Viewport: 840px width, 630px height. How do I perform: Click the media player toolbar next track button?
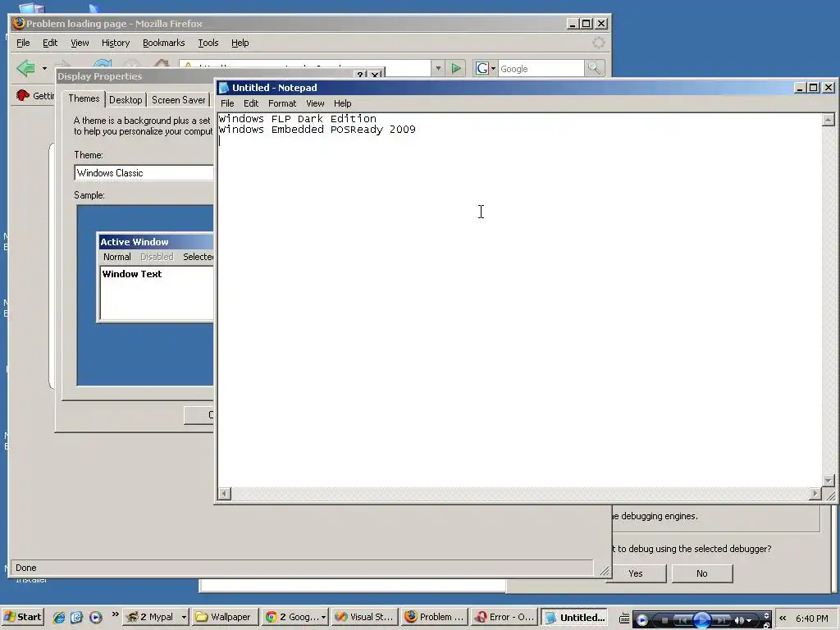720,620
